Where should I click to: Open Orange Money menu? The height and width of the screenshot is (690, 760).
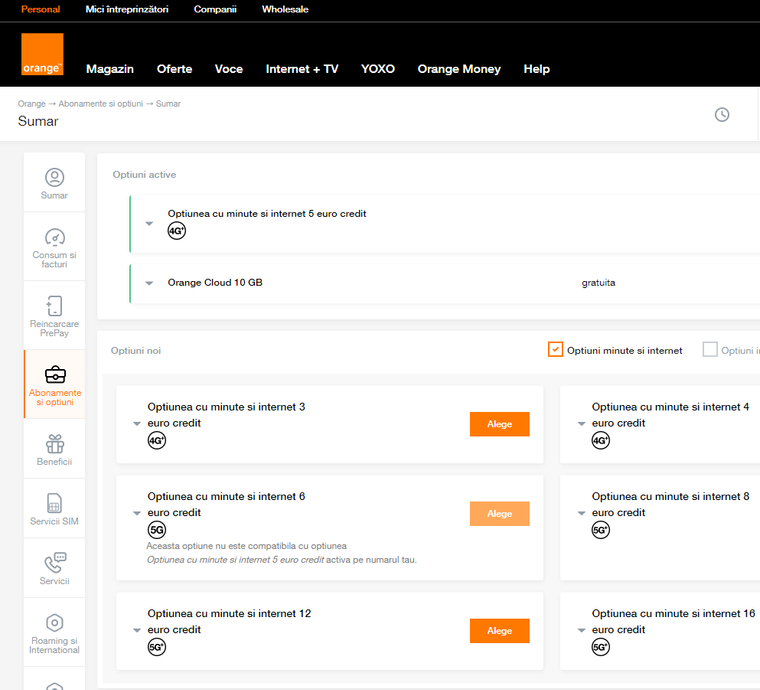(459, 69)
